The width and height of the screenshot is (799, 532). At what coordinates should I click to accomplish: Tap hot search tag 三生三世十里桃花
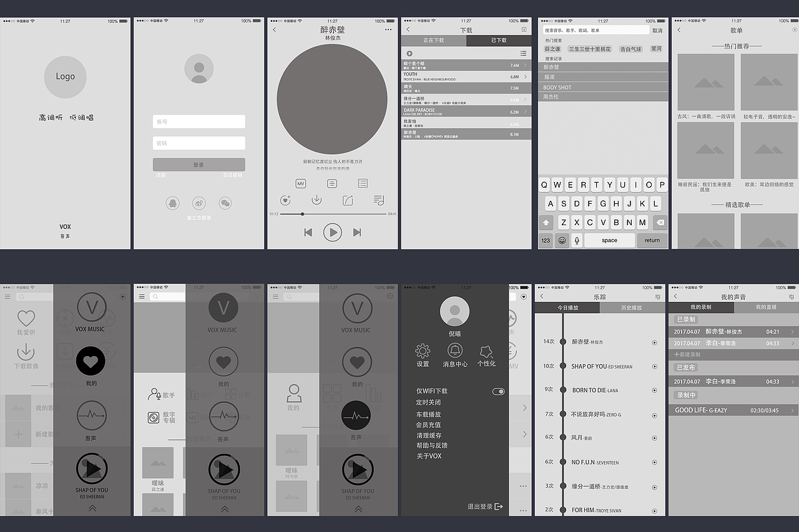click(x=590, y=49)
